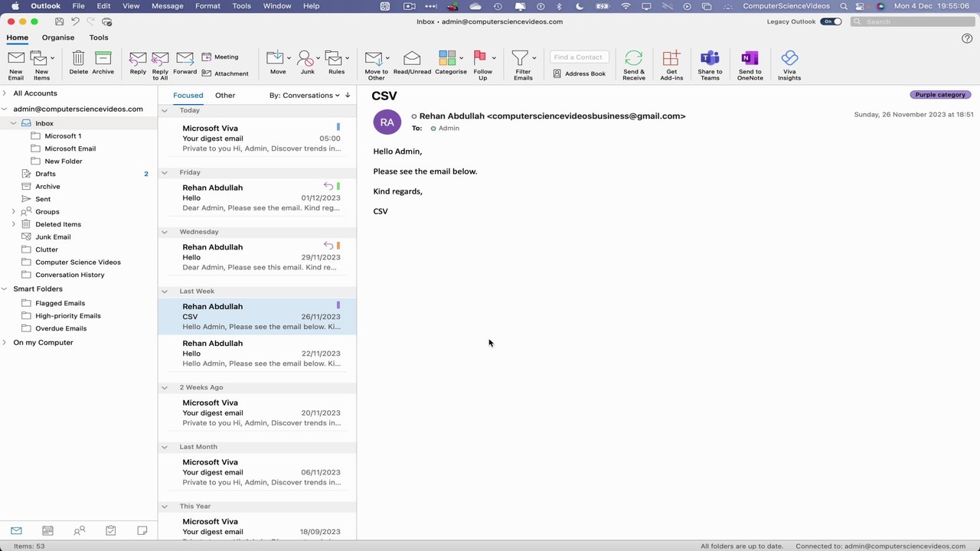The width and height of the screenshot is (980, 551).
Task: Select the Other inbox tab
Action: tap(225, 96)
